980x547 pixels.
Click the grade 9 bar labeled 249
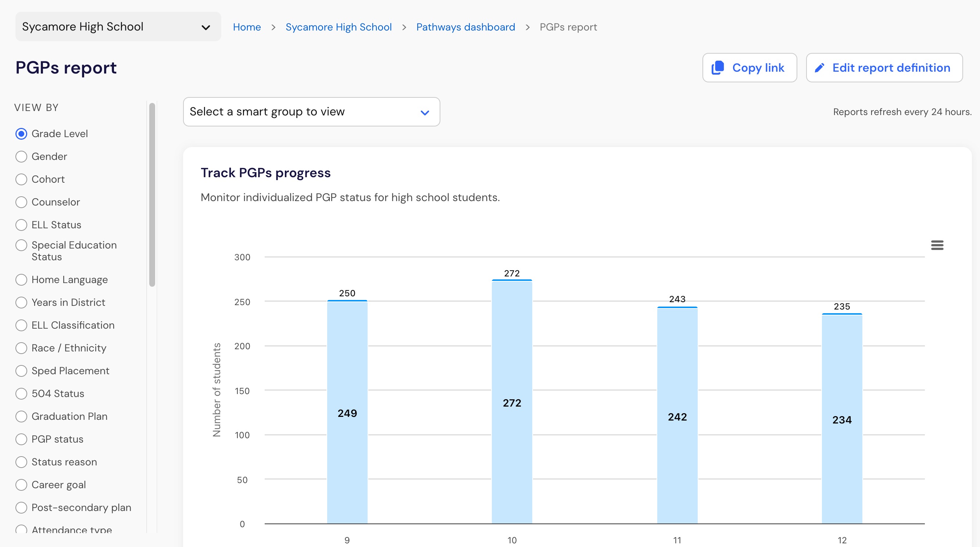[x=347, y=413]
